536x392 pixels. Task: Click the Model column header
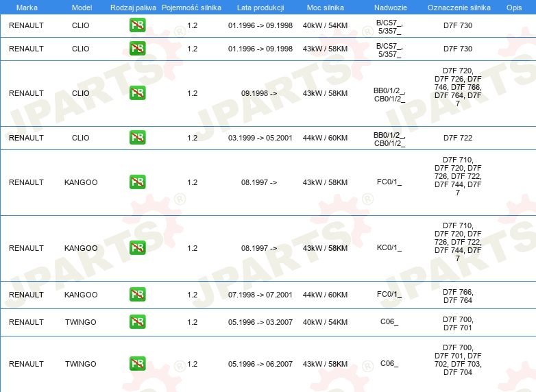[82, 8]
